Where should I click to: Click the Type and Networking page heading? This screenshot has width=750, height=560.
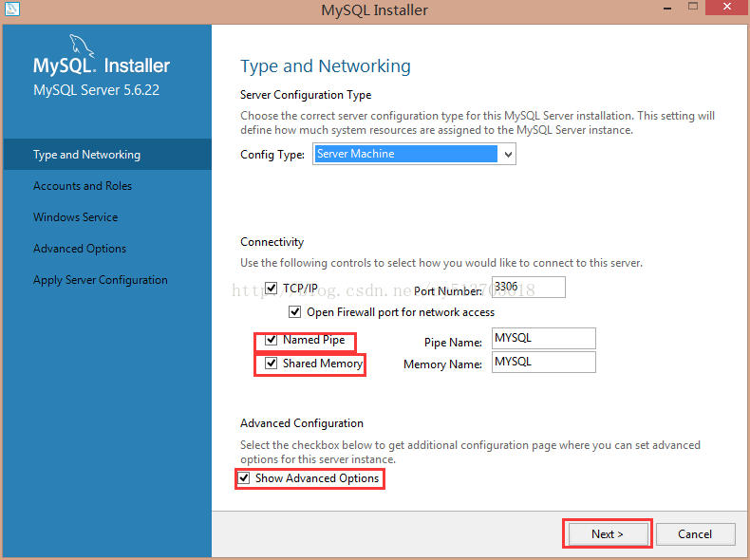point(326,66)
